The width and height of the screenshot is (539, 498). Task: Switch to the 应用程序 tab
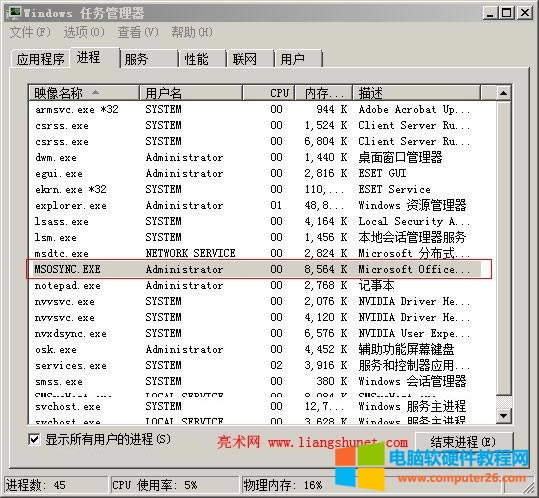(41, 59)
